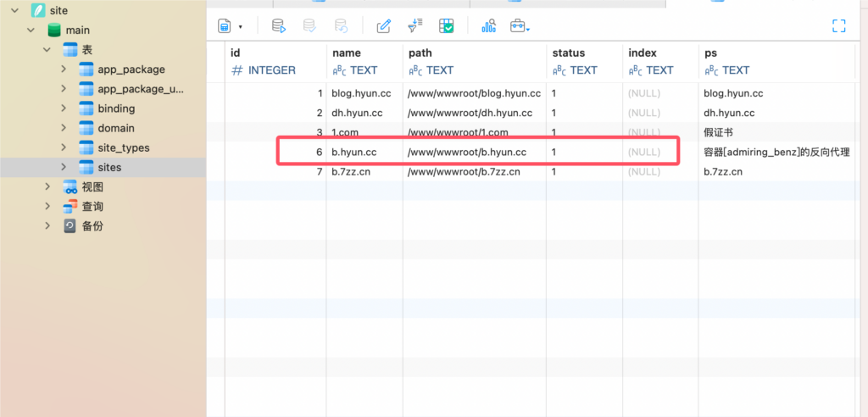Expand the app_package_u... table
The height and width of the screenshot is (417, 868).
[64, 89]
